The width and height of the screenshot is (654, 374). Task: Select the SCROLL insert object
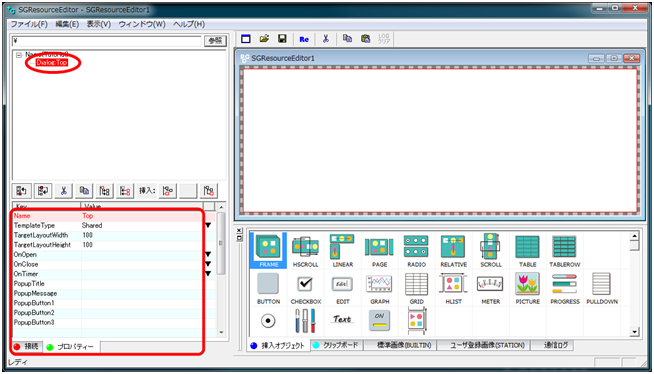click(490, 250)
